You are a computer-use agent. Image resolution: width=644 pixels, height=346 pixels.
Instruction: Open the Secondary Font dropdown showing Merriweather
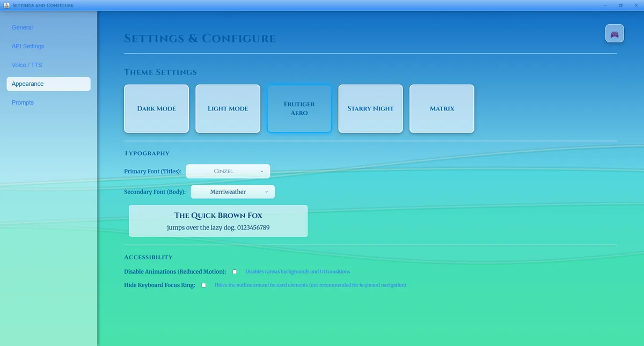pyautogui.click(x=233, y=192)
